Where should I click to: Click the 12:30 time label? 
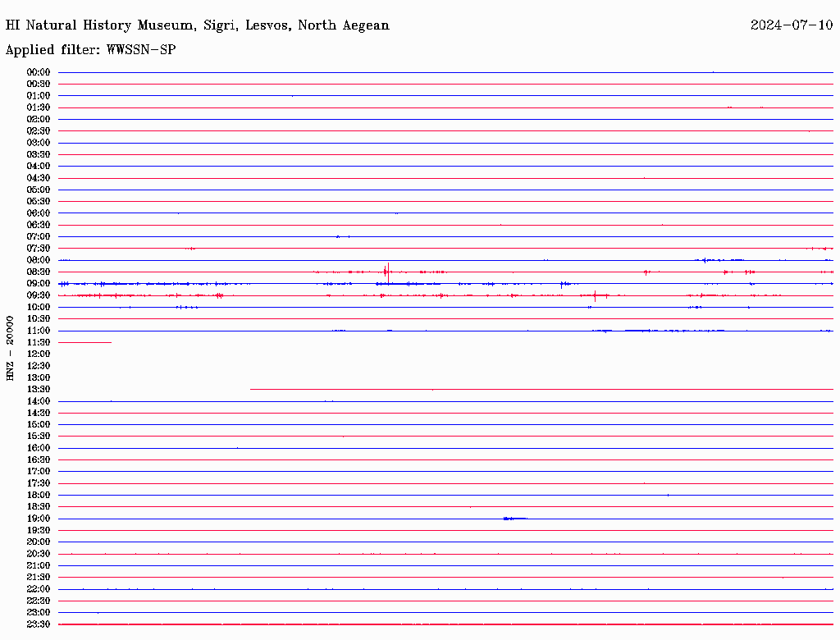coord(39,366)
